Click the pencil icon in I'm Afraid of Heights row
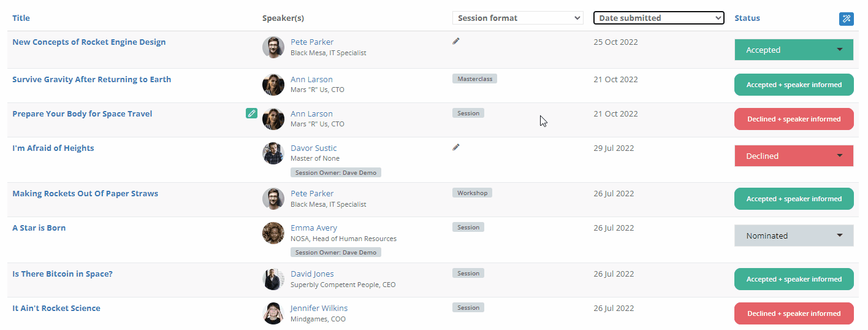868x330 pixels. pyautogui.click(x=456, y=147)
